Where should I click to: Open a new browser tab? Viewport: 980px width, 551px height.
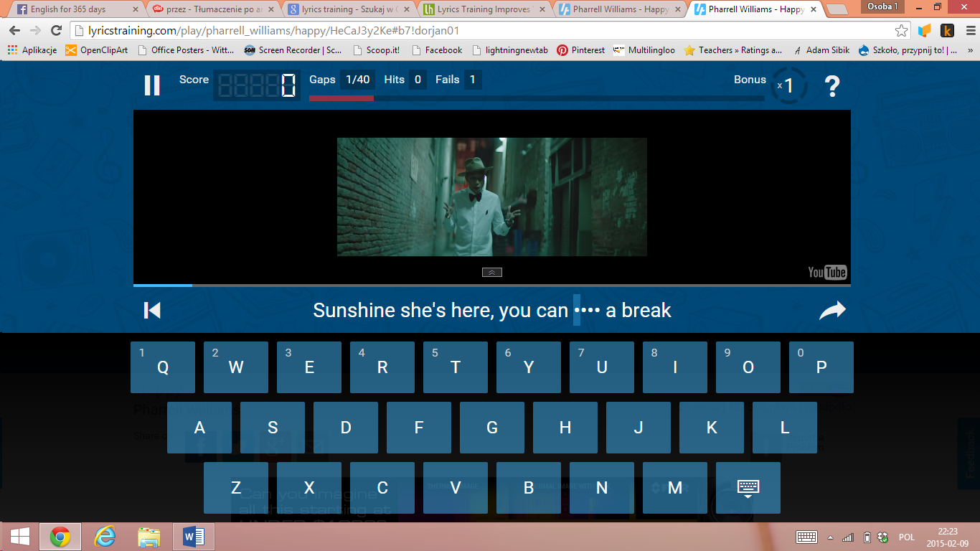(x=837, y=9)
